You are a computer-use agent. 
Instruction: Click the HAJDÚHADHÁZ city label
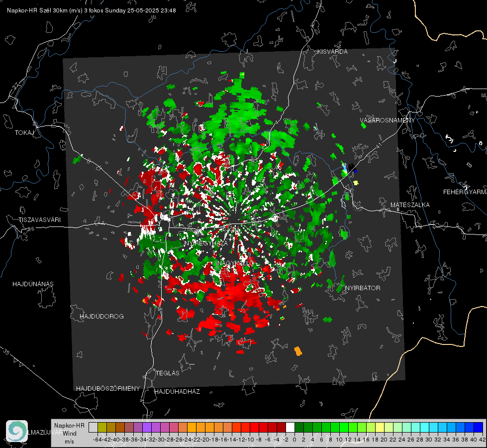(x=177, y=392)
